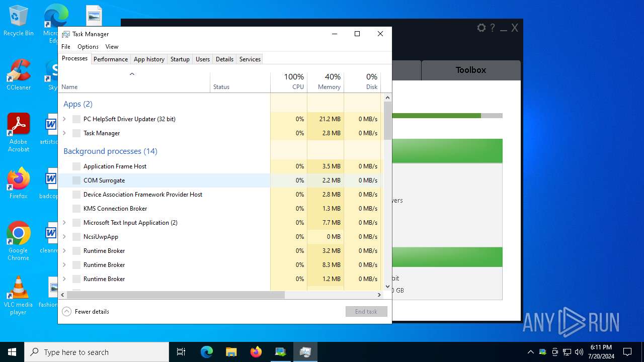Sort processes by Memory usage column
644x362 pixels.
pyautogui.click(x=326, y=82)
